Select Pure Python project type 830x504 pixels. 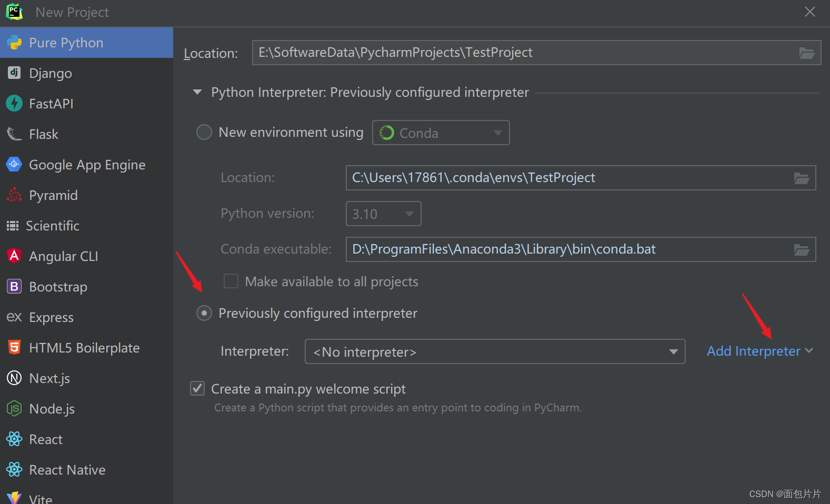(86, 43)
